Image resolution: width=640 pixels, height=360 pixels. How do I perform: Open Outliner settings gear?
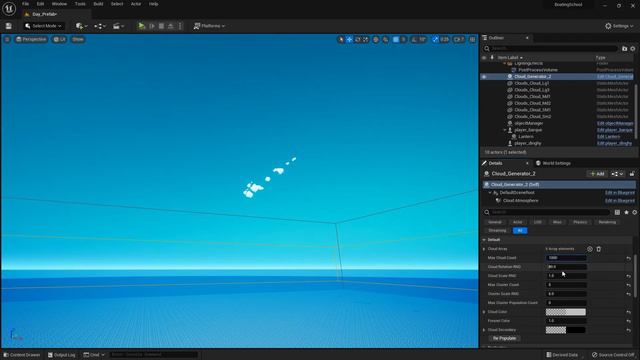click(633, 49)
